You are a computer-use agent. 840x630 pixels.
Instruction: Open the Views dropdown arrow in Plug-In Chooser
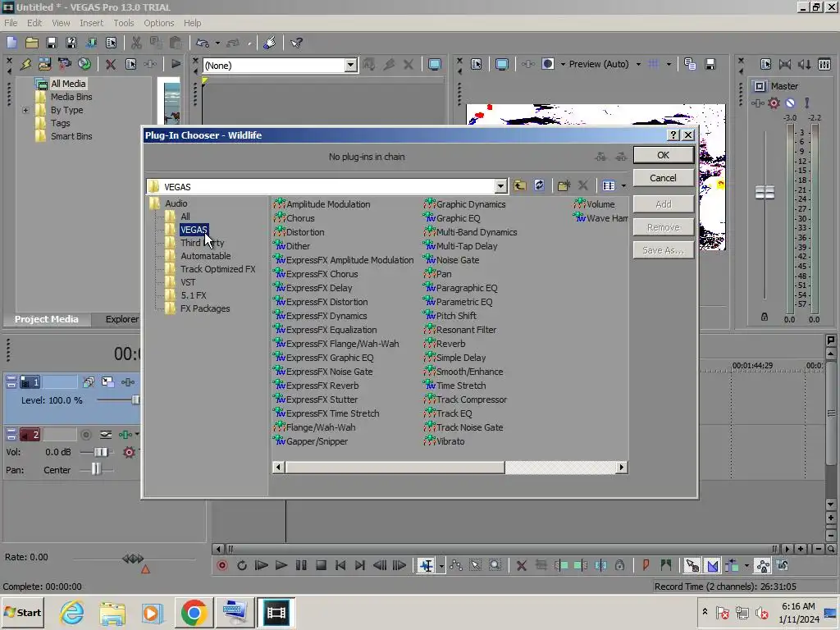[623, 186]
